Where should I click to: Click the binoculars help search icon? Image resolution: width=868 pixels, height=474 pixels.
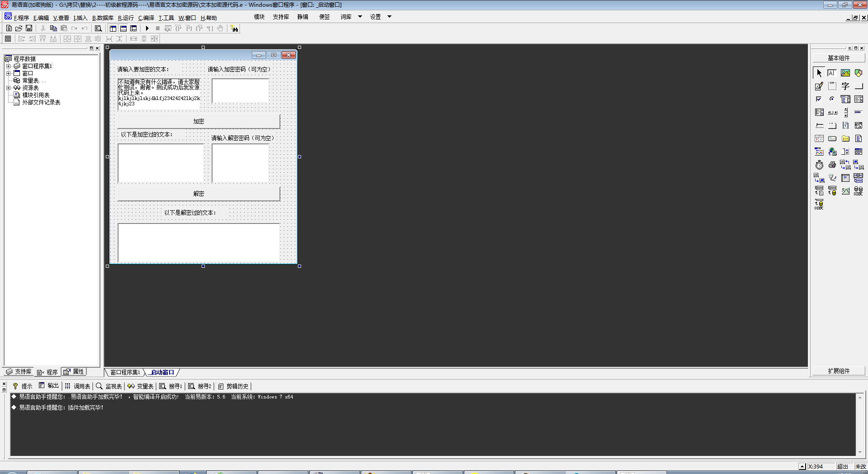click(234, 28)
